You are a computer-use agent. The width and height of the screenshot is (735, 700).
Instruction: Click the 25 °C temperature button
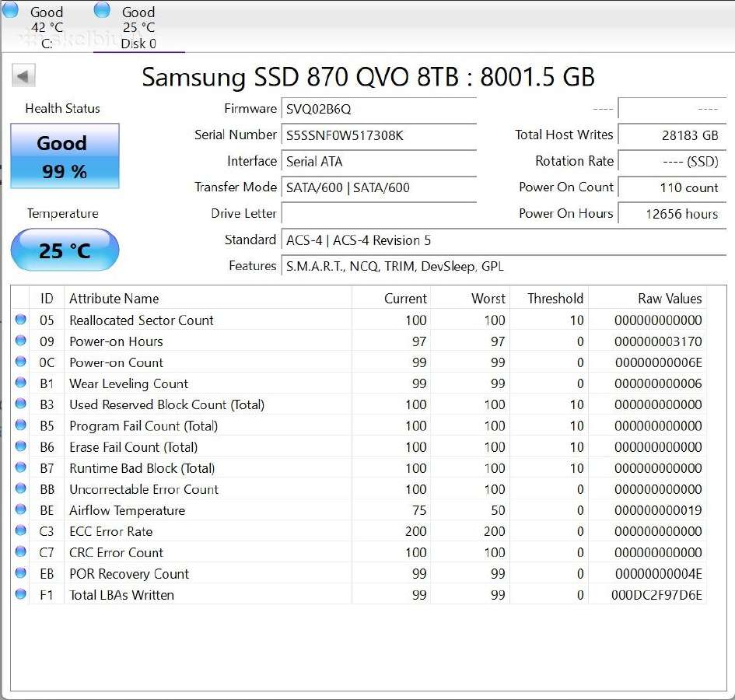(x=65, y=250)
